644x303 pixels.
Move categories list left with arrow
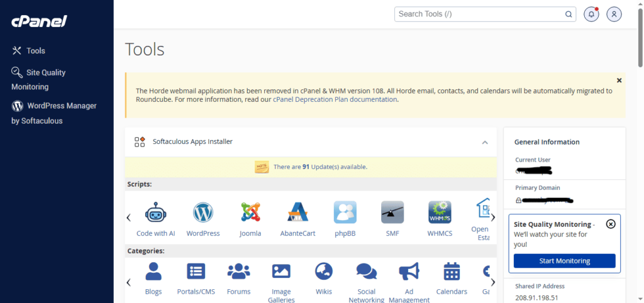click(128, 282)
